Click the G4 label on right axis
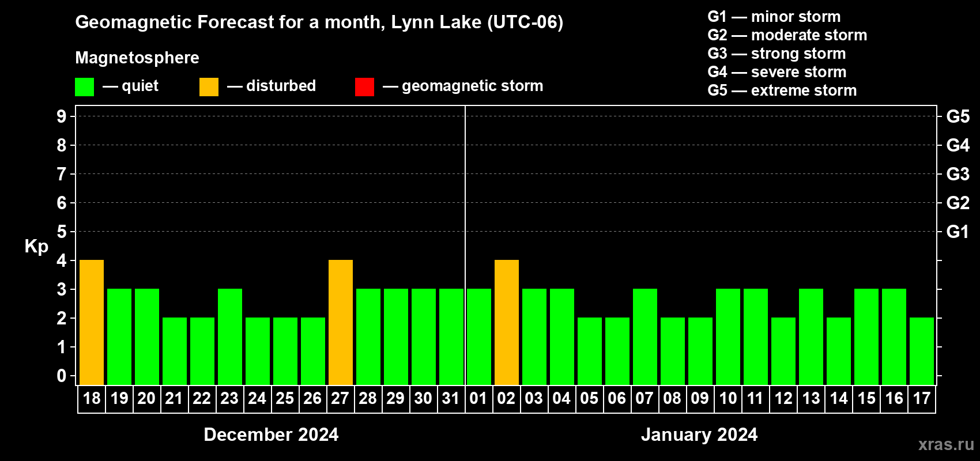 958,145
